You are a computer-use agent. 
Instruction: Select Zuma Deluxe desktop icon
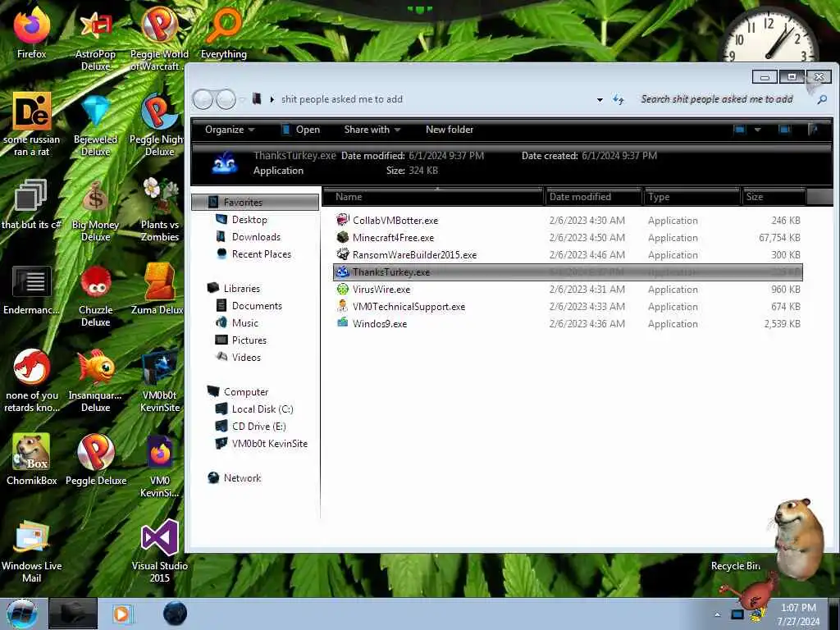159,290
